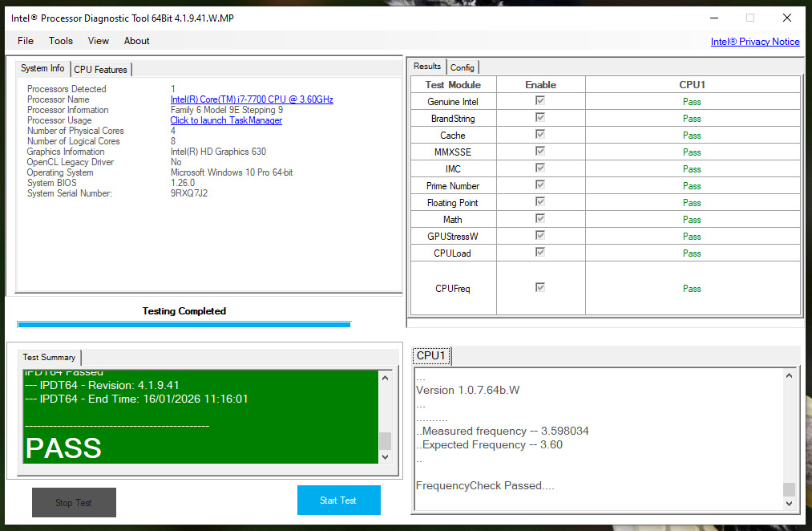Click the i7-7700 processor name link
Screen dimensions: 812x531
[x=252, y=99]
